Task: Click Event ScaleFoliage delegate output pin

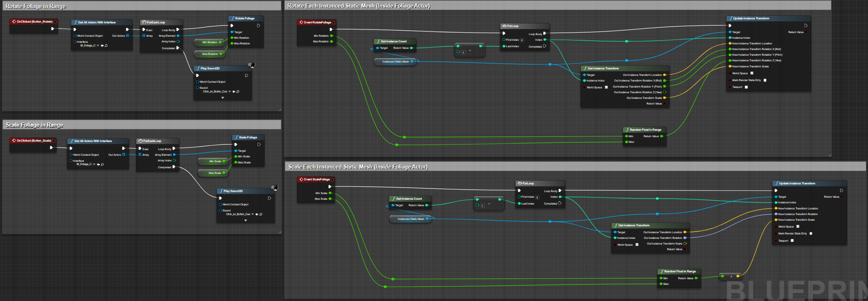Action: pyautogui.click(x=332, y=180)
